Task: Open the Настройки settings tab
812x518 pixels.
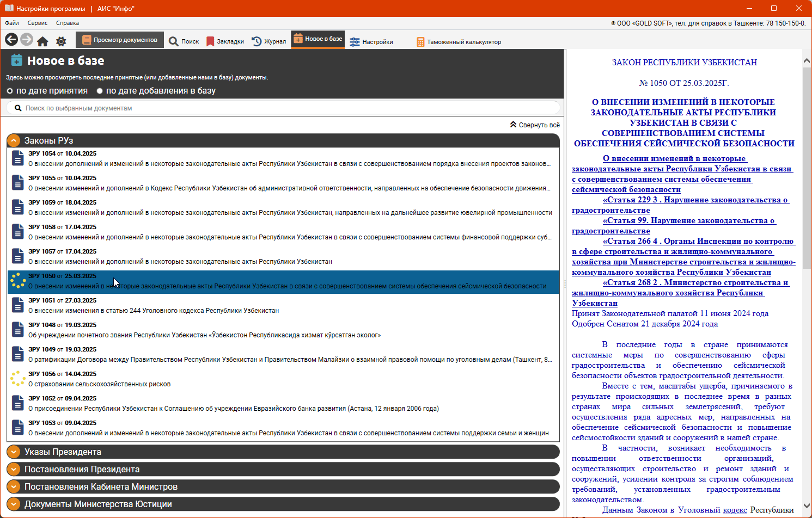Action: pos(371,42)
